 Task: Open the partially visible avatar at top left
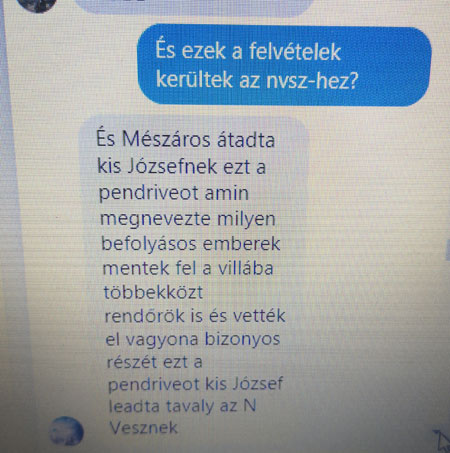tap(37, 5)
